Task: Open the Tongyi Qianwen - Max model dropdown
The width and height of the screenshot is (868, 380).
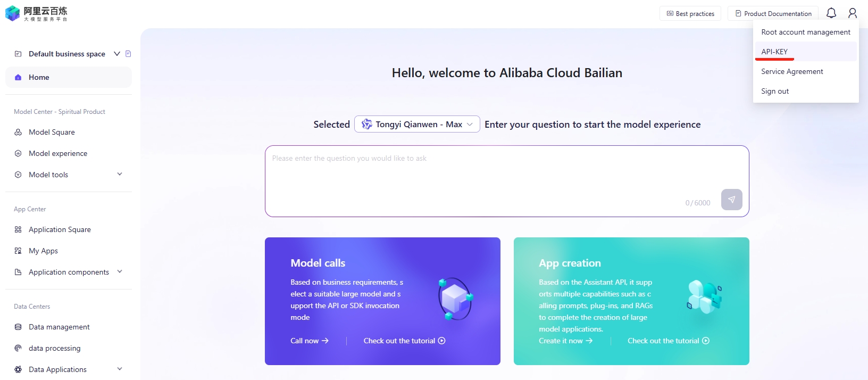Action: (417, 124)
